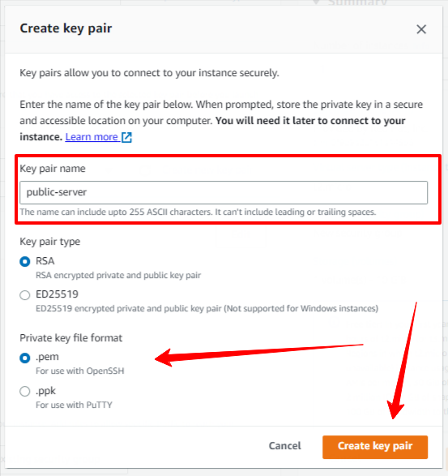448x476 pixels.
Task: Click the orange Create key pair button
Action: click(375, 447)
